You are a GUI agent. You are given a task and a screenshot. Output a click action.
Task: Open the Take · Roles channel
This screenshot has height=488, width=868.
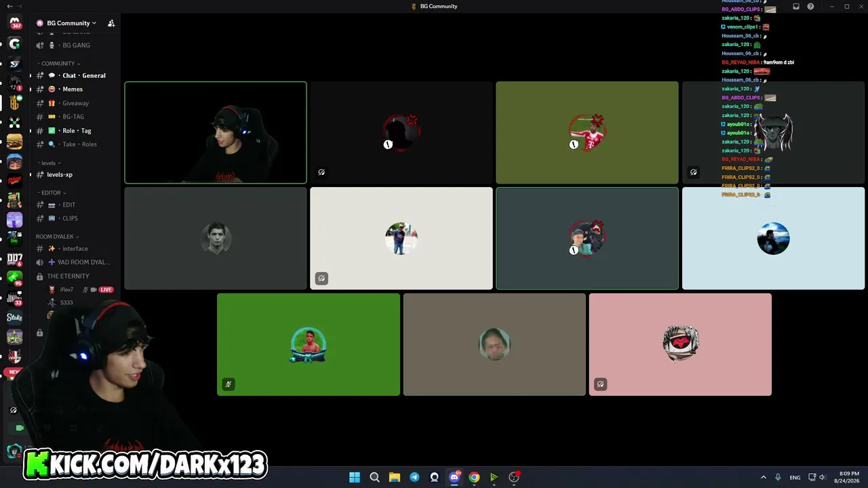pyautogui.click(x=75, y=144)
